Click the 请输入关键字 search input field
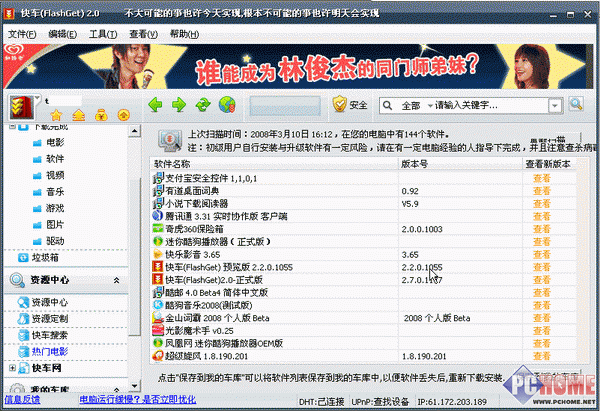600x411 pixels. [491, 105]
